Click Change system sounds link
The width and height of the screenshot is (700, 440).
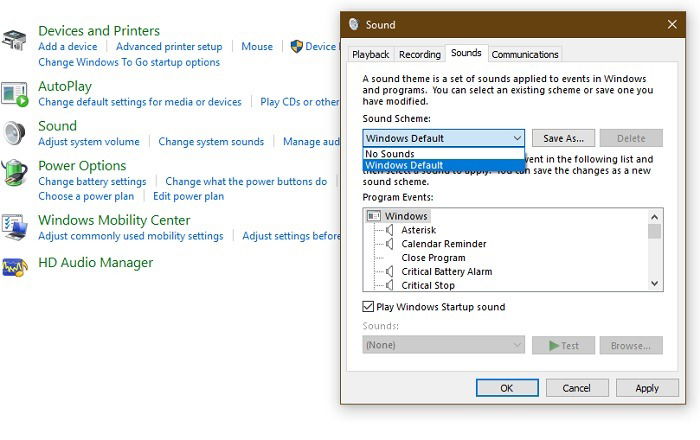pyautogui.click(x=211, y=141)
